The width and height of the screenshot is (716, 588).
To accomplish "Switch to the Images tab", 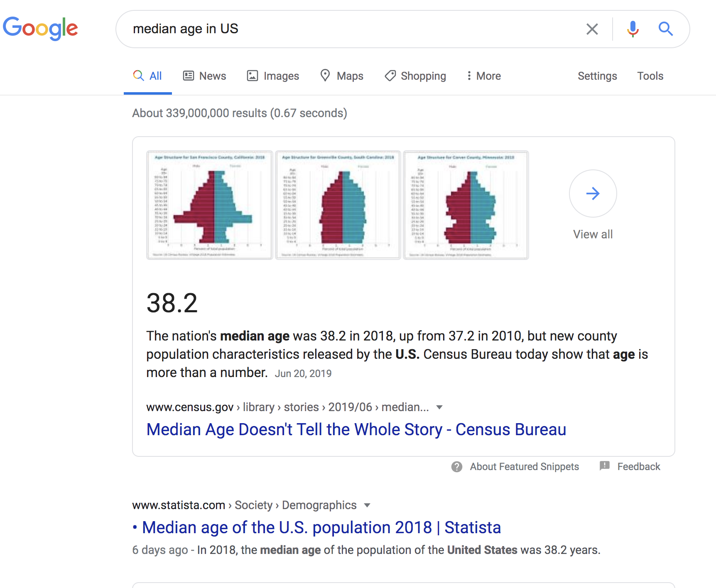I will coord(273,76).
